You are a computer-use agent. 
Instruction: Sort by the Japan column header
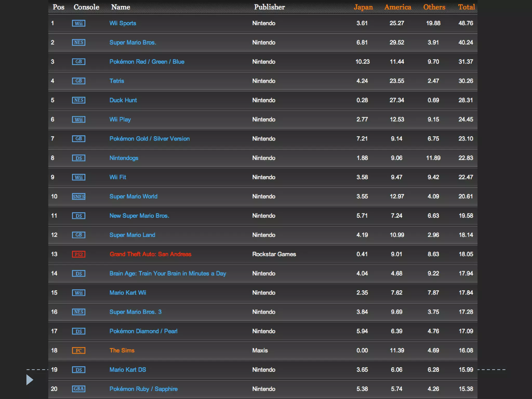(363, 7)
